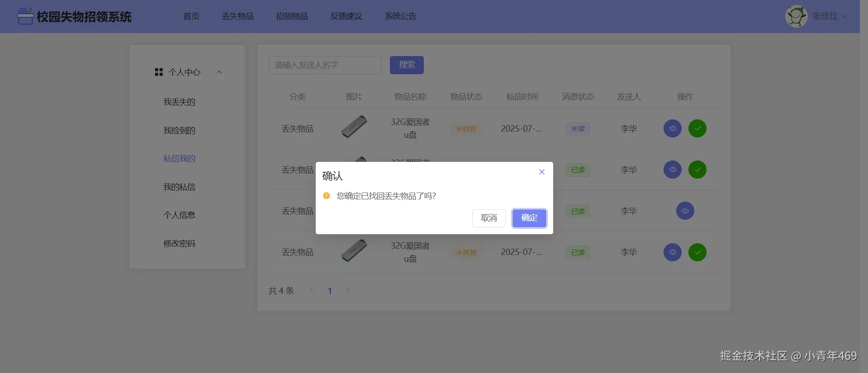868x373 pixels.
Task: Select 我的私信 in the sidebar
Action: coord(179,187)
